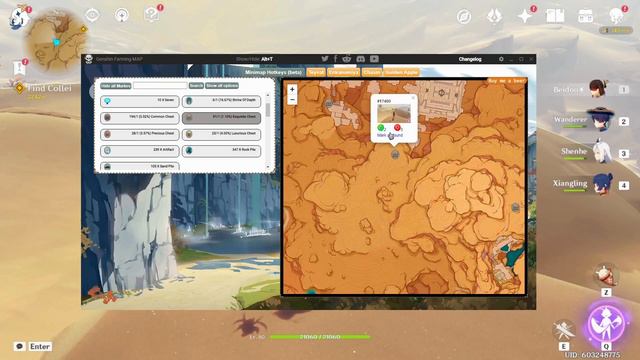This screenshot has width=640, height=360.
Task: Open the compass icon in top-right HUD
Action: (x=464, y=17)
